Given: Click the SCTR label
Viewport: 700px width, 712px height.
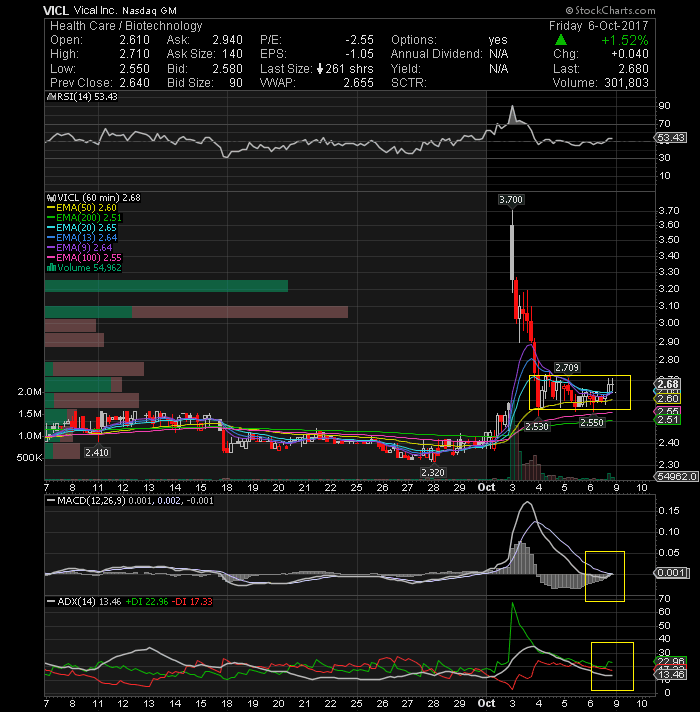Looking at the screenshot, I should click(x=409, y=83).
